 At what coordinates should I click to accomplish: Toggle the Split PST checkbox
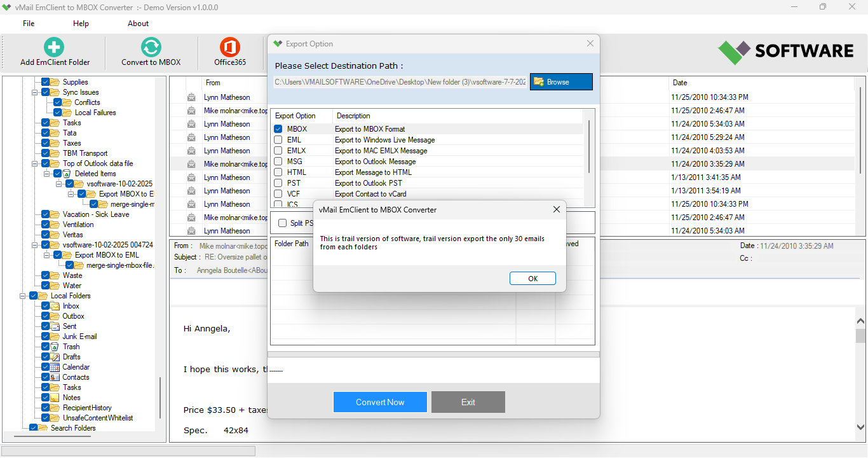coord(283,223)
